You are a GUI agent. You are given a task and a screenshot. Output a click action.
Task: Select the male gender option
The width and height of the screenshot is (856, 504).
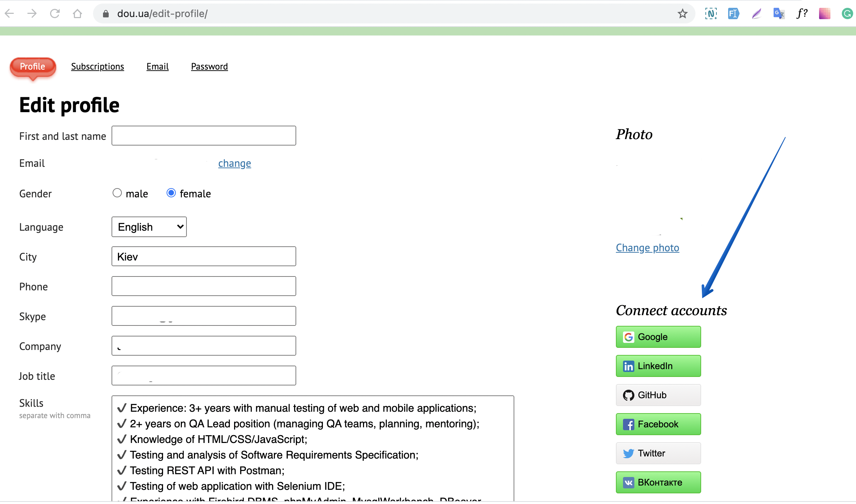(117, 193)
